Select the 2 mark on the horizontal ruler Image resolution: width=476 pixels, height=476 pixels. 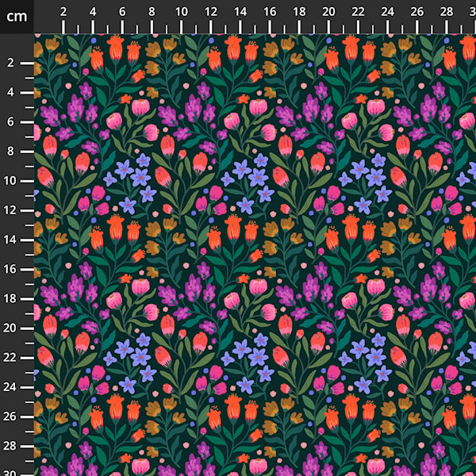pyautogui.click(x=63, y=12)
